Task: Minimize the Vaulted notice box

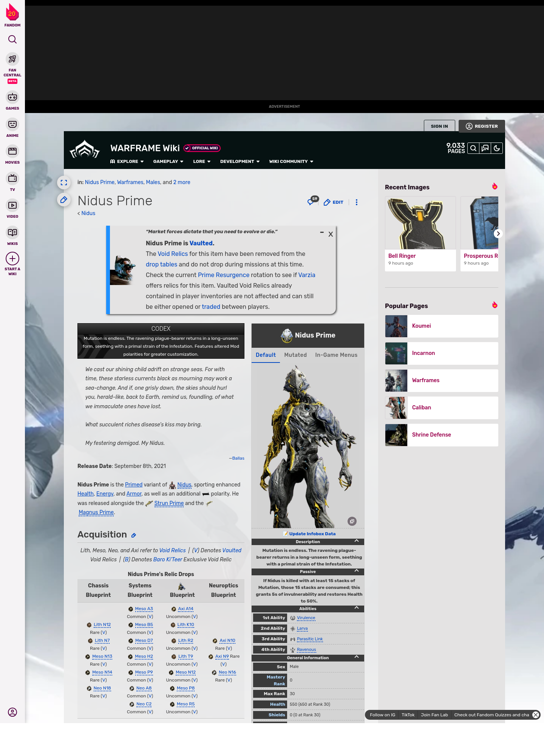Action: point(322,232)
